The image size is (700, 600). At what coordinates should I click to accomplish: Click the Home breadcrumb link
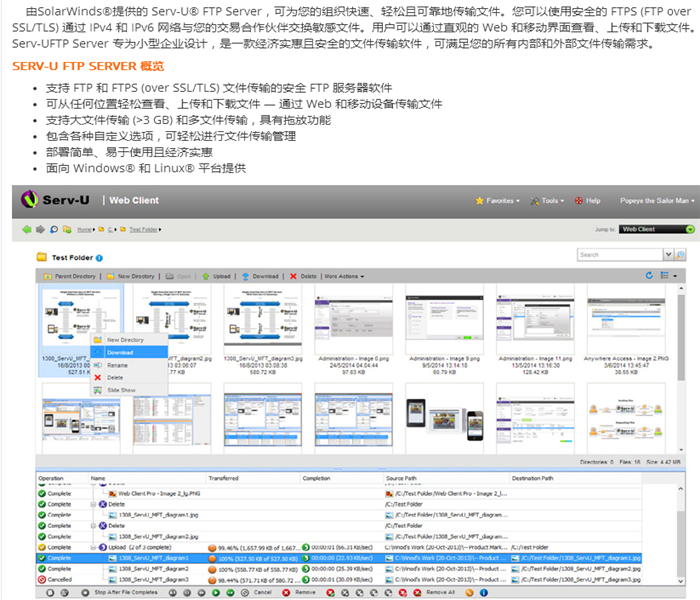(84, 229)
